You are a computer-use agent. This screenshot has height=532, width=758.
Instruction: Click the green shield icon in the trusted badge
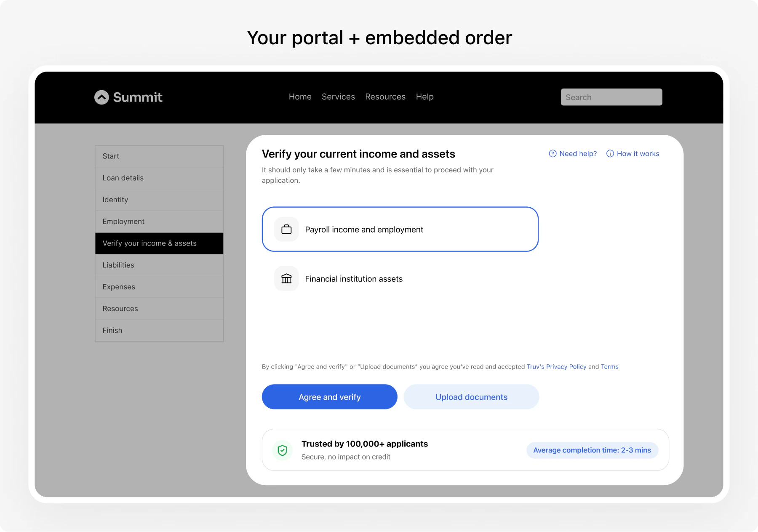tap(282, 450)
